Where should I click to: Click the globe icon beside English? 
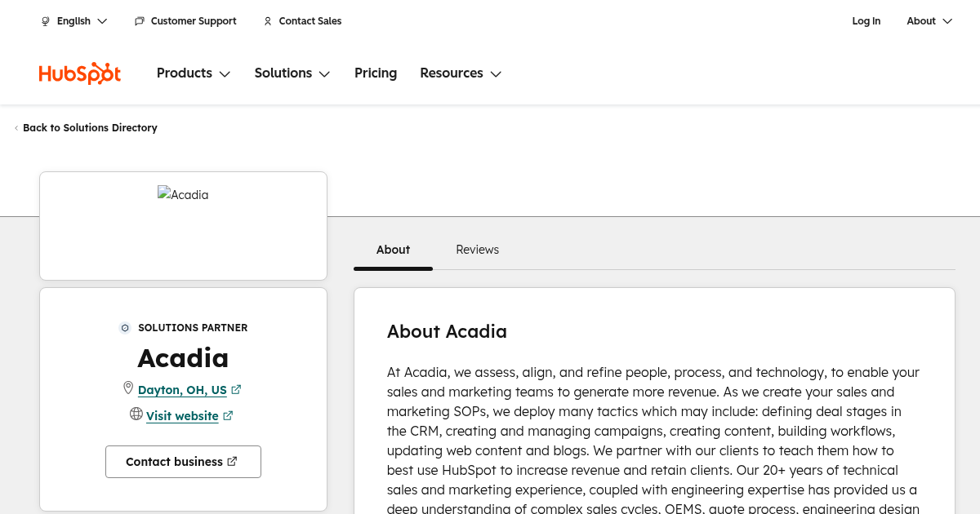tap(46, 21)
